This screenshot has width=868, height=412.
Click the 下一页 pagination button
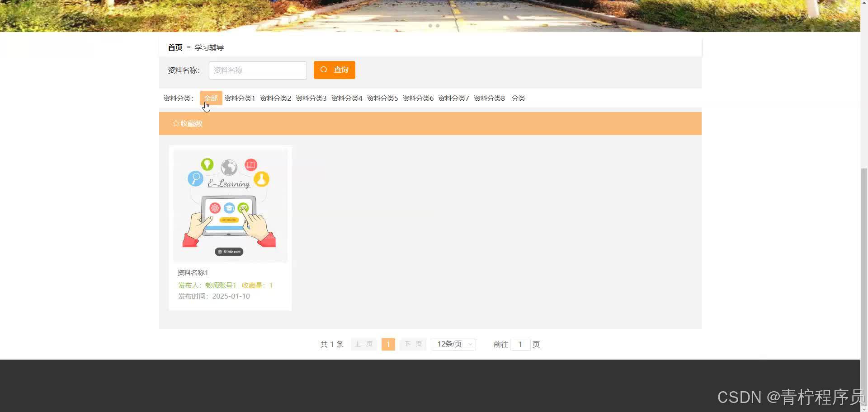(412, 344)
